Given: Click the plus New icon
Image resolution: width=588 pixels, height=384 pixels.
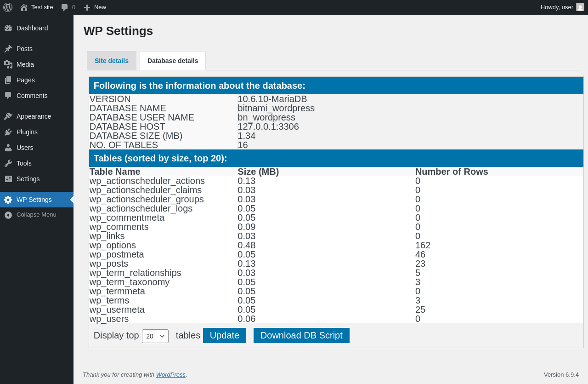Looking at the screenshot, I should click(x=87, y=7).
